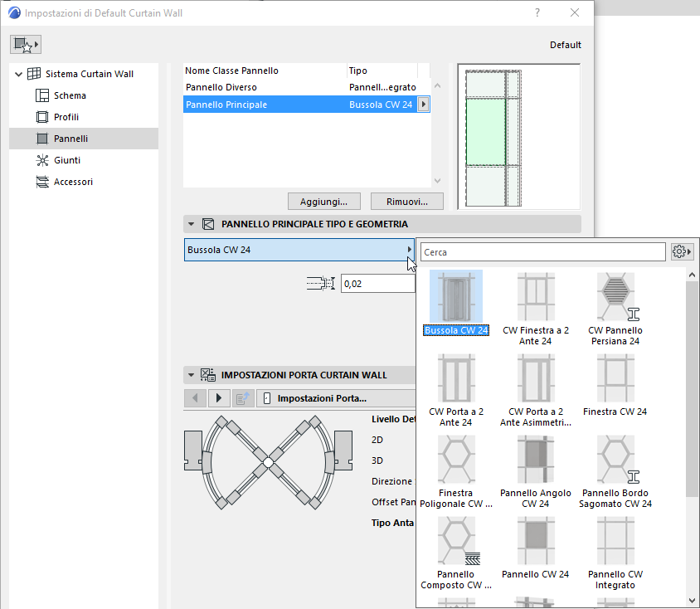Click the 0,02 panel thickness field
Viewport: 700px width, 609px height.
378,284
